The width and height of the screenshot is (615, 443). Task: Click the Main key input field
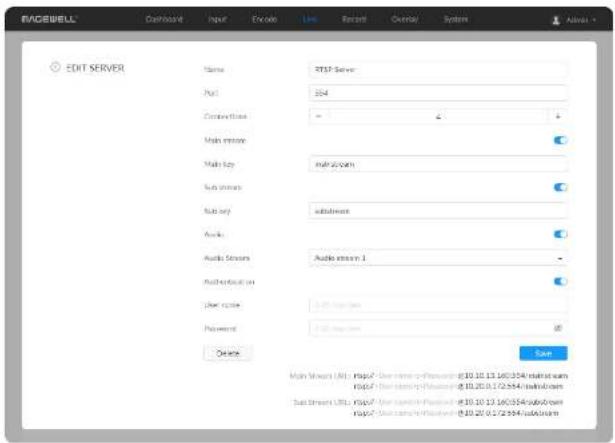(x=438, y=164)
